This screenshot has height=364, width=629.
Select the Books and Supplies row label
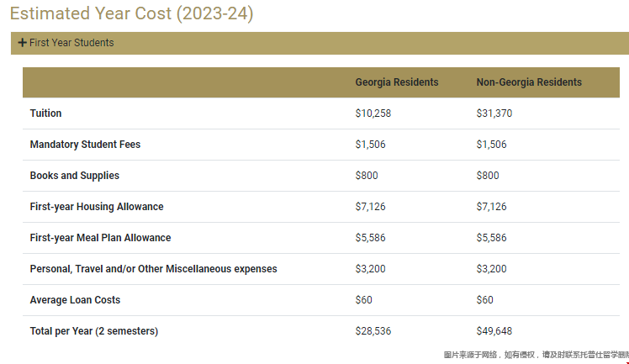[x=74, y=176]
